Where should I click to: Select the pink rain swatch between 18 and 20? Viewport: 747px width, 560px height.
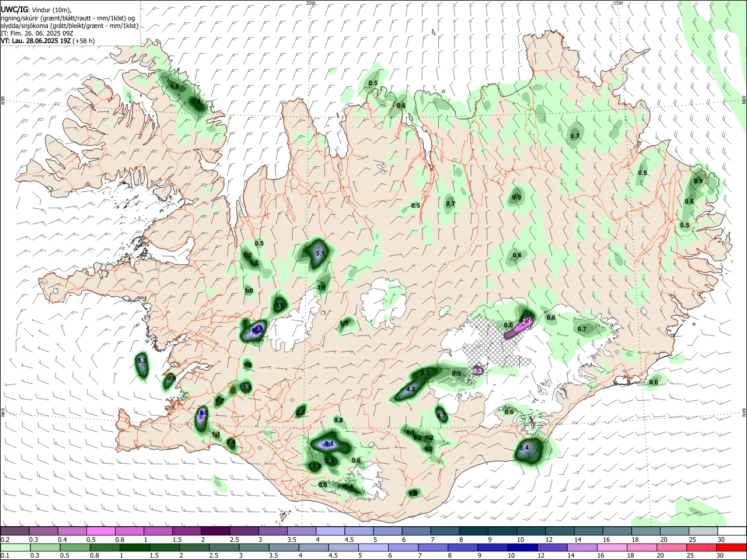click(x=641, y=547)
